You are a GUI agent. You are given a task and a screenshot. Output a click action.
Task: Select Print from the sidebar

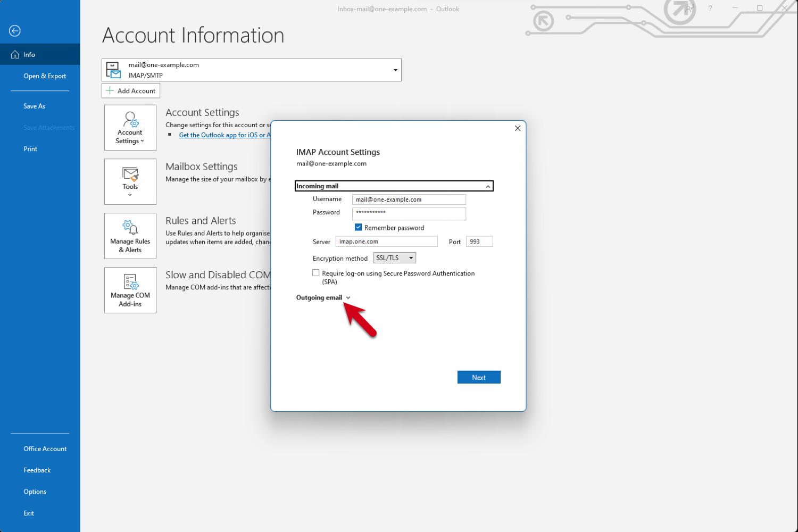coord(30,148)
